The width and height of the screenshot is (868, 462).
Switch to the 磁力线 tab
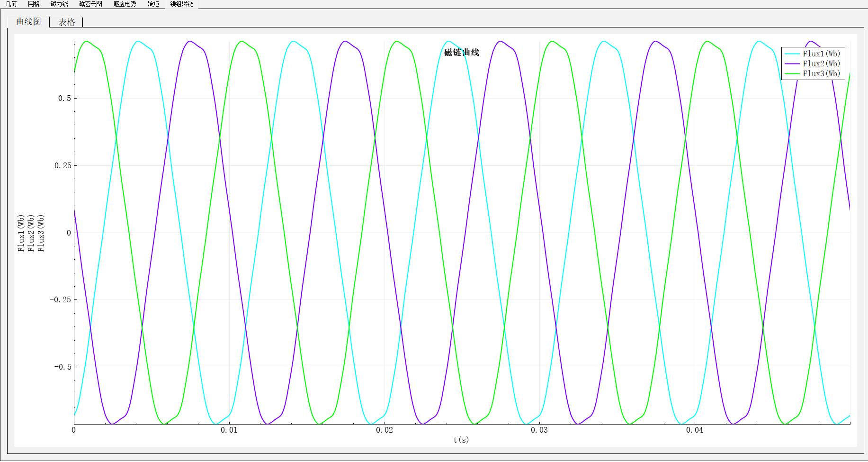coord(59,4)
